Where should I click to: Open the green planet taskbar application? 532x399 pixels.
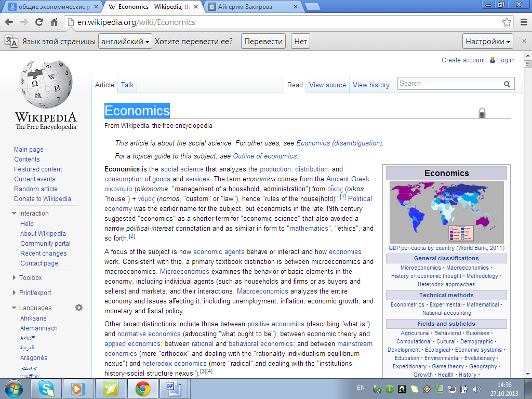[x=111, y=389]
